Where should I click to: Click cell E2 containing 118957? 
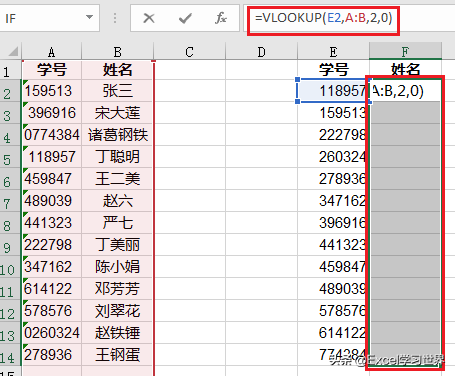[x=333, y=91]
